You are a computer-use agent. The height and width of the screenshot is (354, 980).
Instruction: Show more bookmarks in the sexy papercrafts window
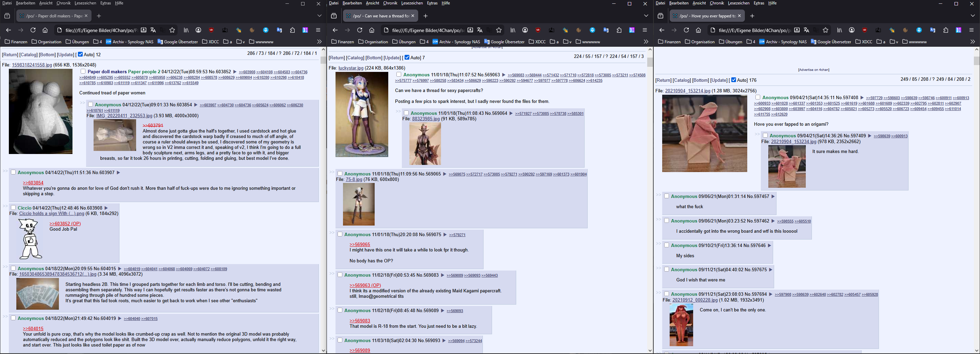pos(646,42)
